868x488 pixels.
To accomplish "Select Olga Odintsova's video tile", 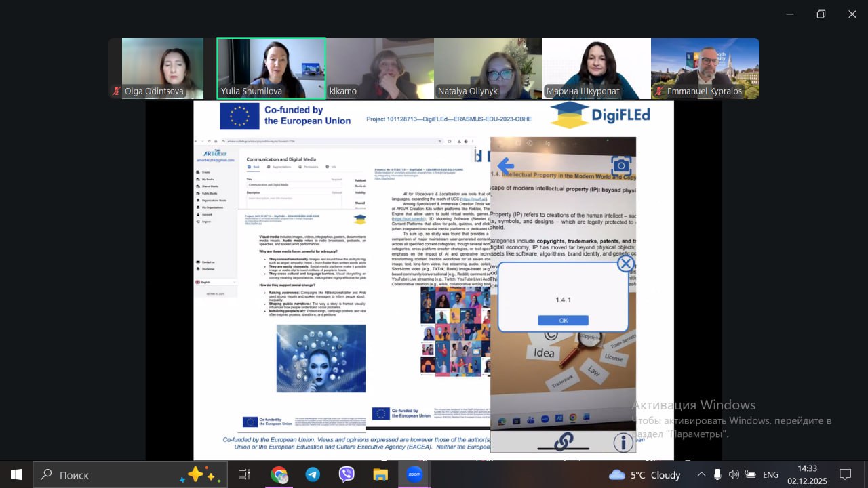I will [x=163, y=68].
